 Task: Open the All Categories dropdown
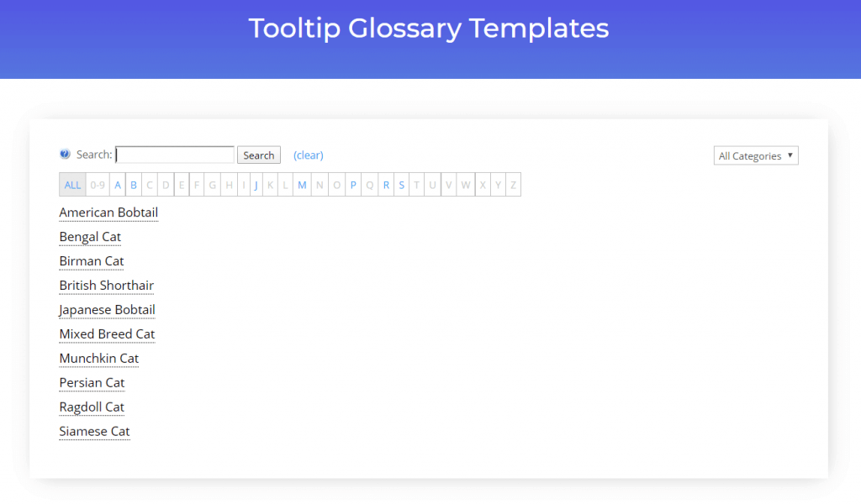click(754, 155)
